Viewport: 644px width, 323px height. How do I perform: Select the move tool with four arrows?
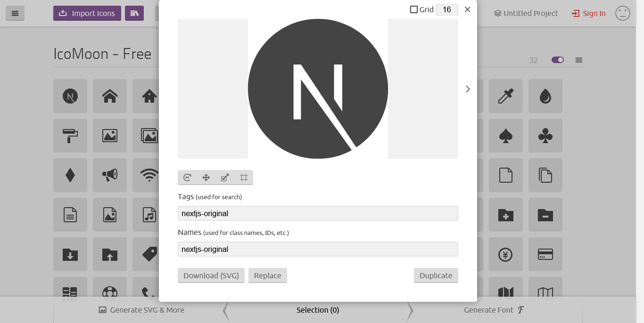[x=206, y=178]
